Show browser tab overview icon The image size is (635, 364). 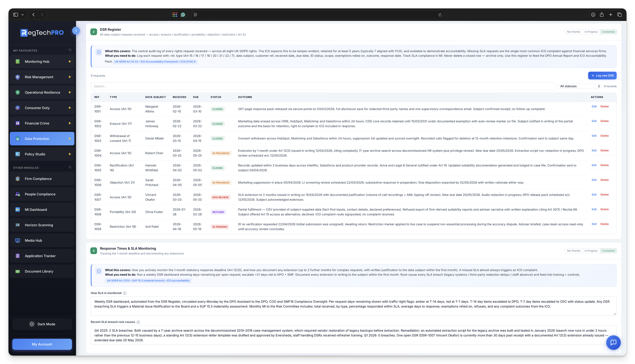point(620,15)
